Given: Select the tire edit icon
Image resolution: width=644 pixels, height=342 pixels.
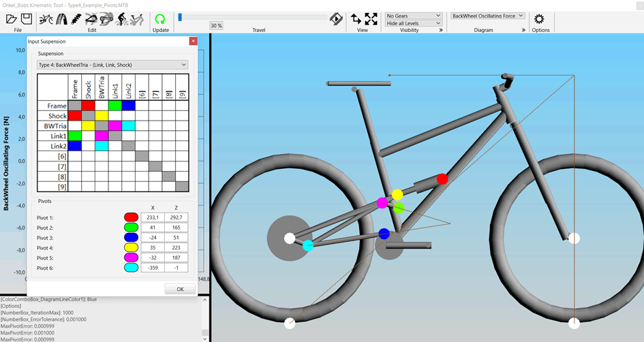Looking at the screenshot, I should (x=63, y=19).
